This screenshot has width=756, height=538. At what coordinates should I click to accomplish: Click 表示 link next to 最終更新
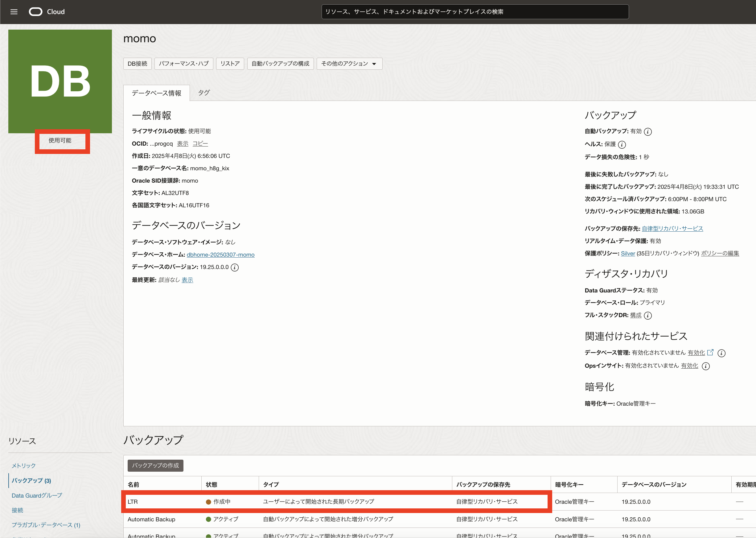[187, 280]
